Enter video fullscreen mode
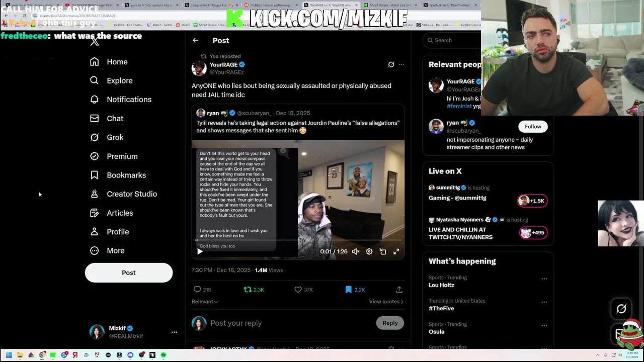The height and width of the screenshot is (362, 644). 396,251
